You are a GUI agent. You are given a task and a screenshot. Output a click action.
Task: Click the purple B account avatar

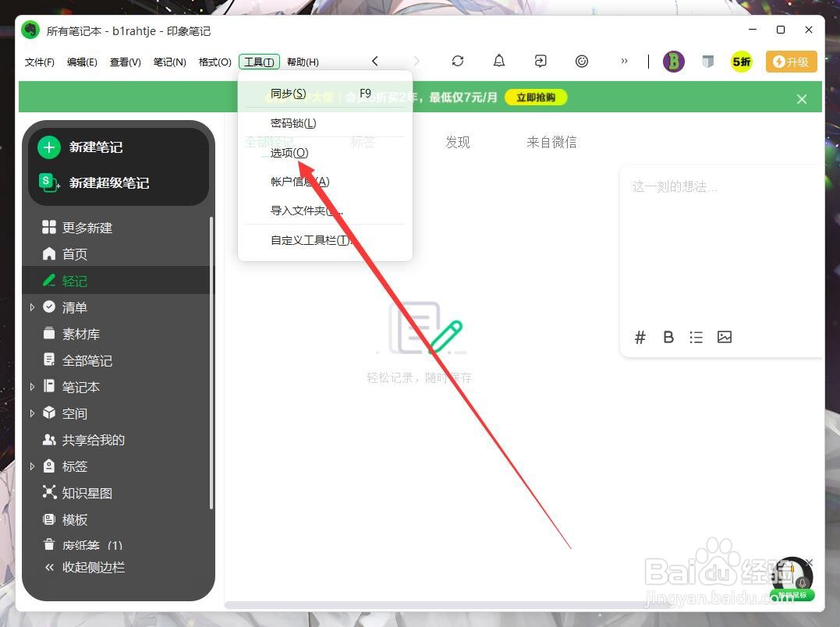673,62
